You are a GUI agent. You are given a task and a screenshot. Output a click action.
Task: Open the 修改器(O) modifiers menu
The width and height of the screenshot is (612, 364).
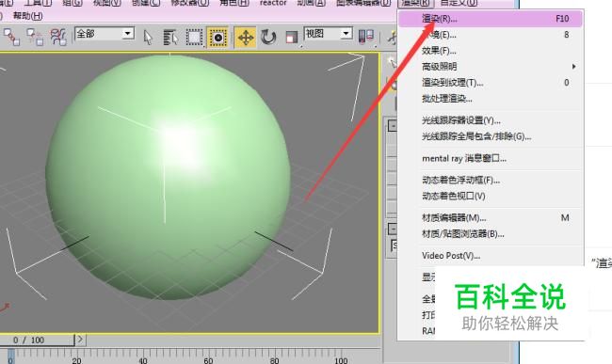point(190,3)
